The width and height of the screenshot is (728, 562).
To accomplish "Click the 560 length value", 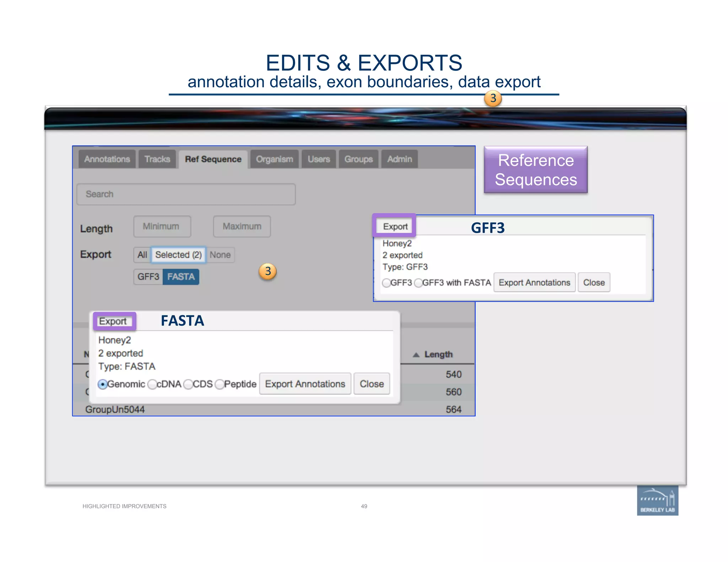I will click(x=454, y=392).
